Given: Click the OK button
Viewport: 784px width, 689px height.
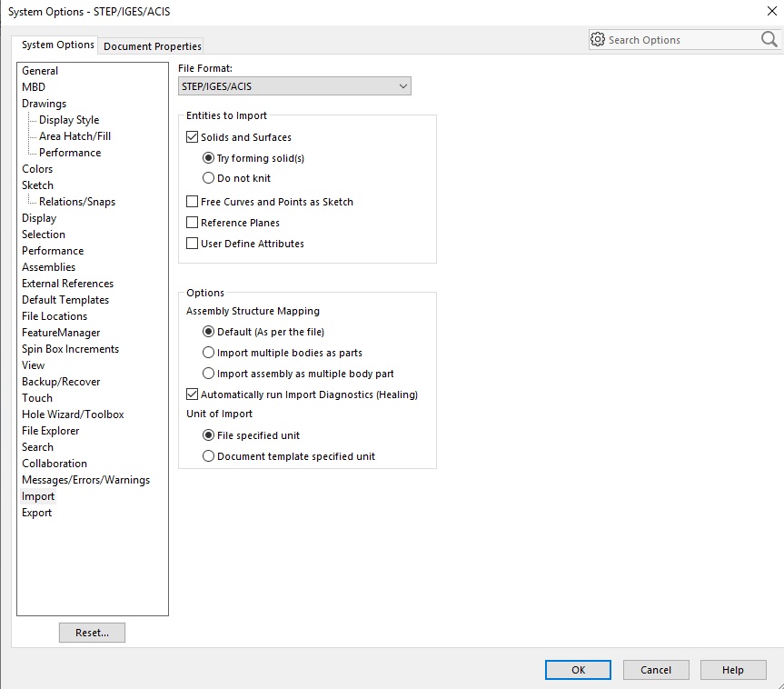Looking at the screenshot, I should click(x=578, y=670).
